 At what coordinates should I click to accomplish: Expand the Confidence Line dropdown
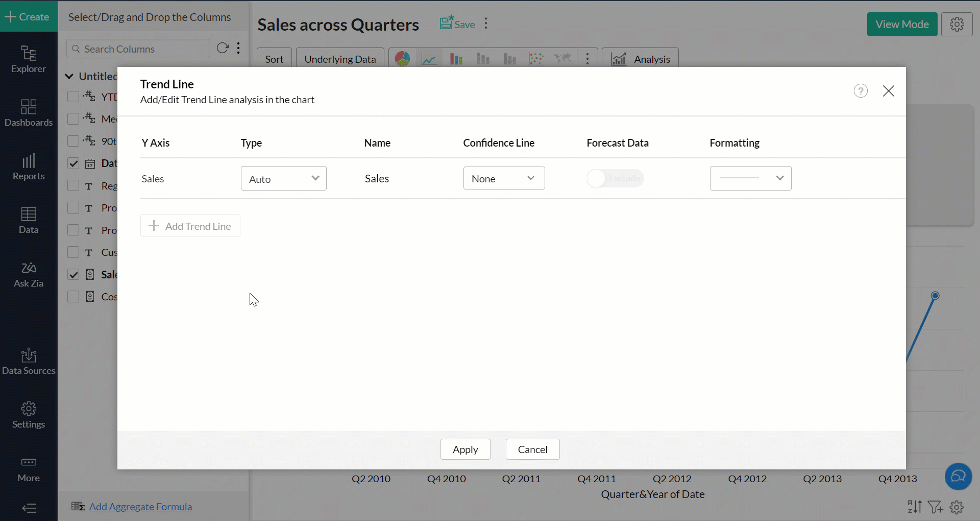(504, 178)
